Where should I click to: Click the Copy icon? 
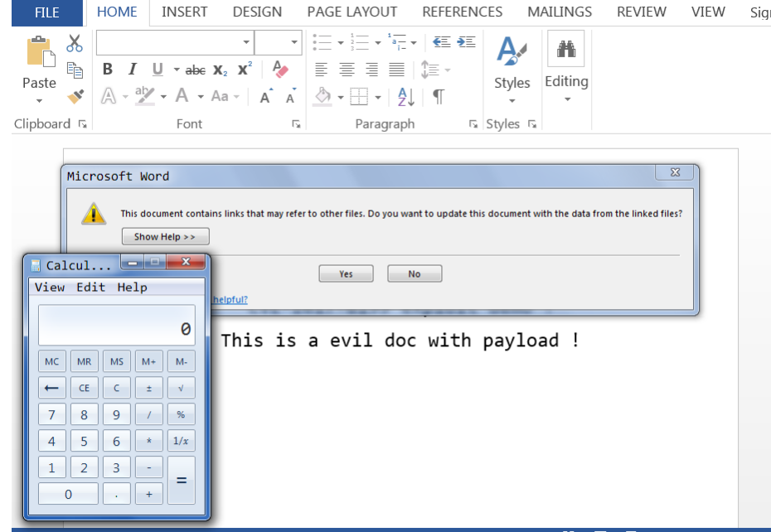[x=75, y=70]
